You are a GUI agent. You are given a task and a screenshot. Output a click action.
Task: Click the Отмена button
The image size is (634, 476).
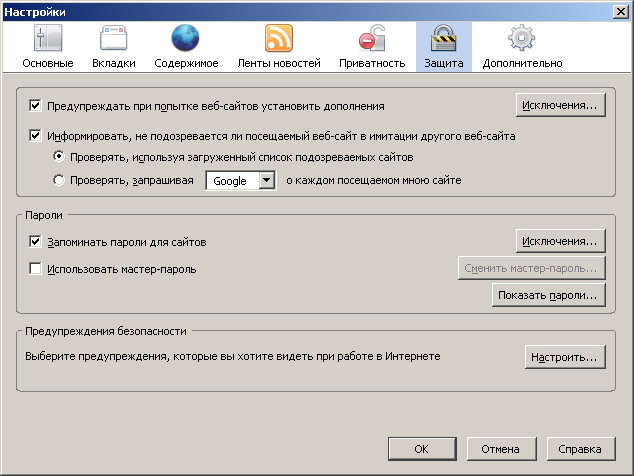coord(501,448)
